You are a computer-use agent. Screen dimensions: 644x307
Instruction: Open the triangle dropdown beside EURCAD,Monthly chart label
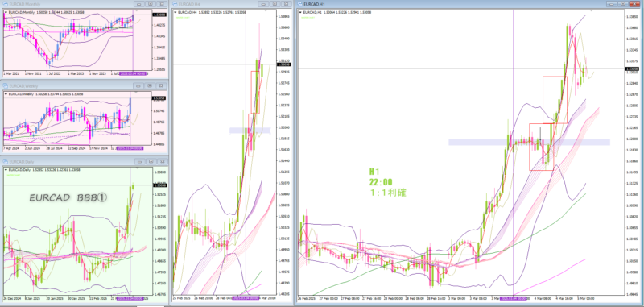6,12
